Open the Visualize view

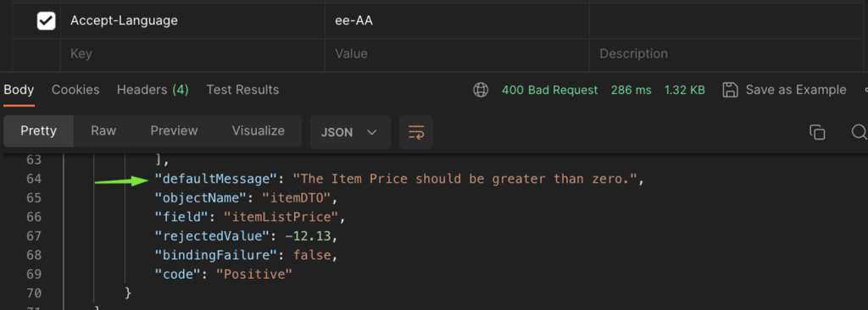click(258, 131)
